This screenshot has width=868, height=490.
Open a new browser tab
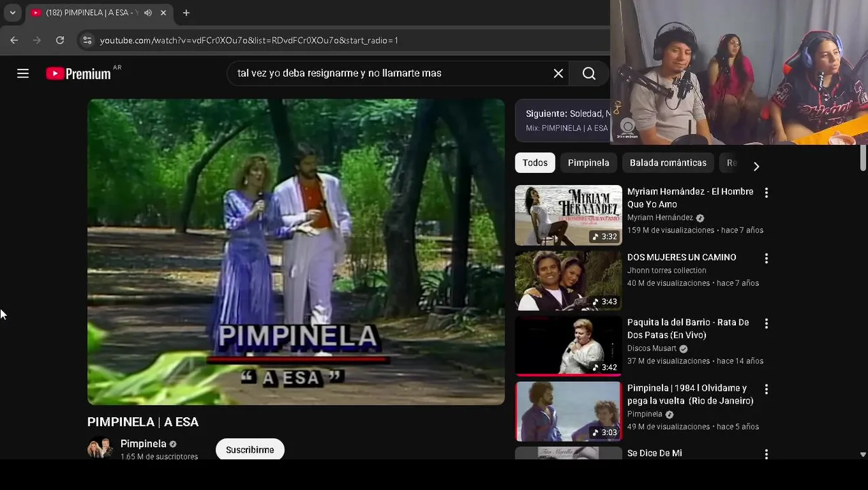coord(186,13)
